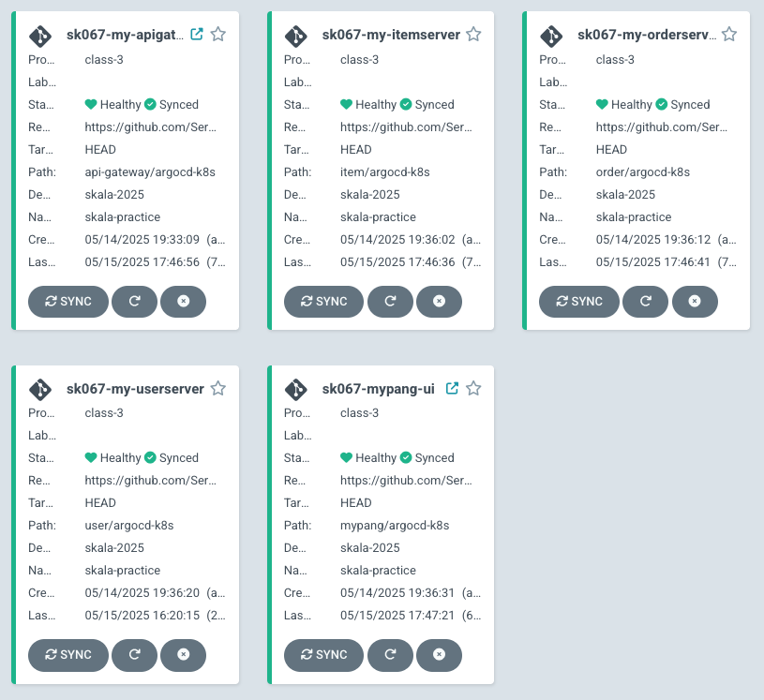Toggle favorite star on sk067-my-userserver
The image size is (764, 700).
click(218, 388)
